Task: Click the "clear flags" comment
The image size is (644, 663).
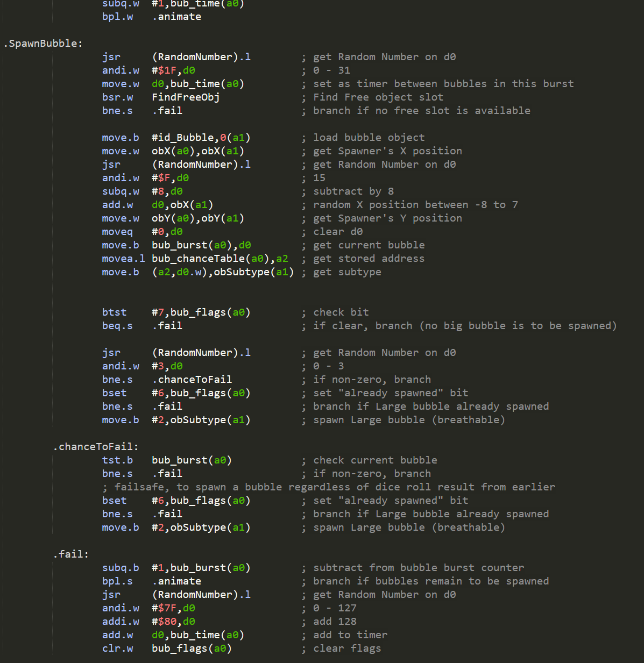Action: tap(347, 648)
